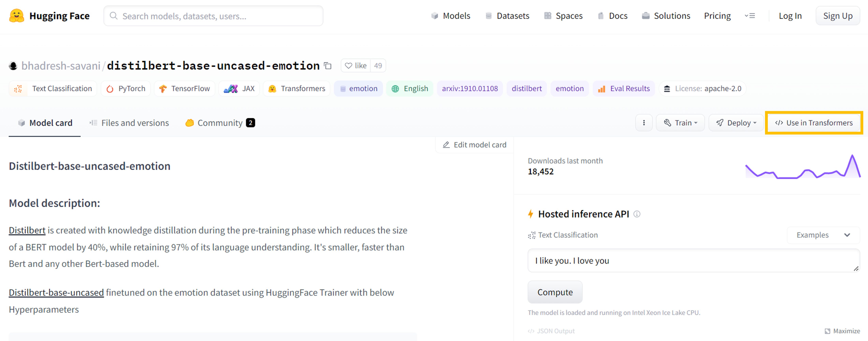The width and height of the screenshot is (868, 341).
Task: Expand the Deploy dropdown
Action: point(736,123)
